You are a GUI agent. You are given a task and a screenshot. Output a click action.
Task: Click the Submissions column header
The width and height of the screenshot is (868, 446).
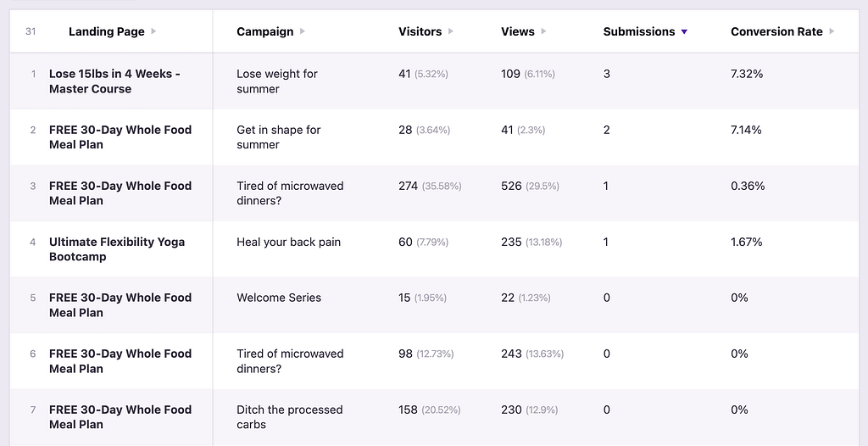[638, 32]
